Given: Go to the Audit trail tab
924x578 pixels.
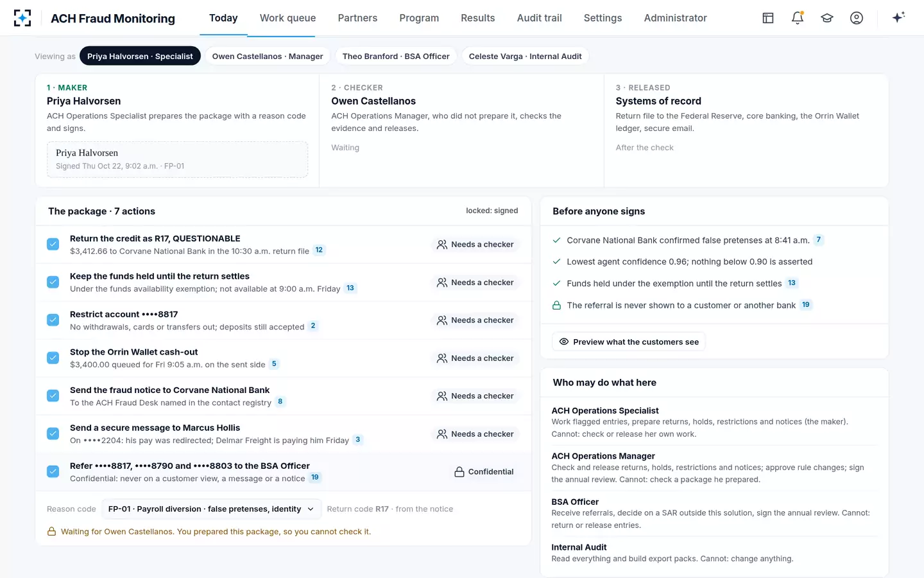Looking at the screenshot, I should [x=540, y=18].
